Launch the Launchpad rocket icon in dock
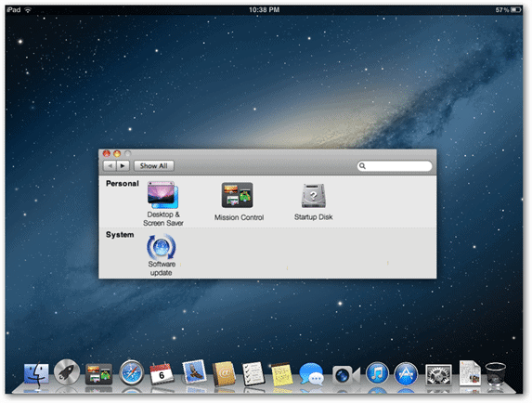 click(67, 372)
